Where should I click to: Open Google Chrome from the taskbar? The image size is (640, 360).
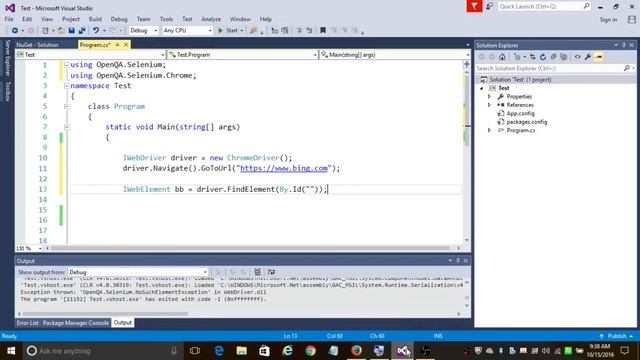coord(311,351)
